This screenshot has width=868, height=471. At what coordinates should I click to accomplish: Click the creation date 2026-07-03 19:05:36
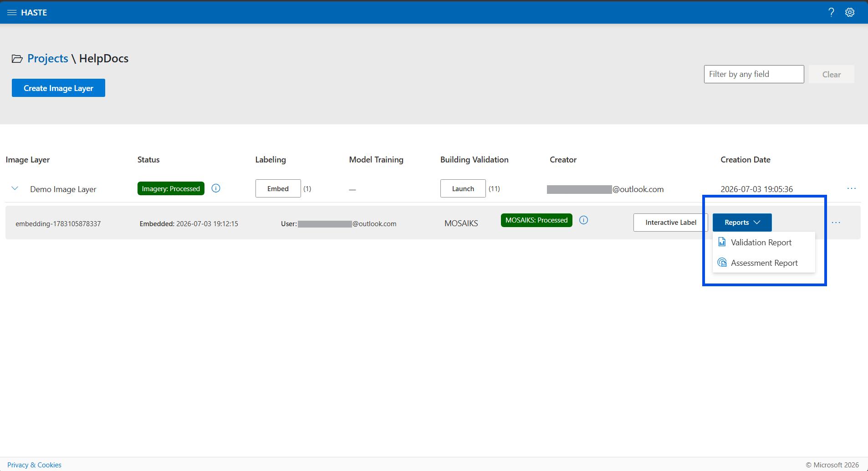click(x=756, y=189)
